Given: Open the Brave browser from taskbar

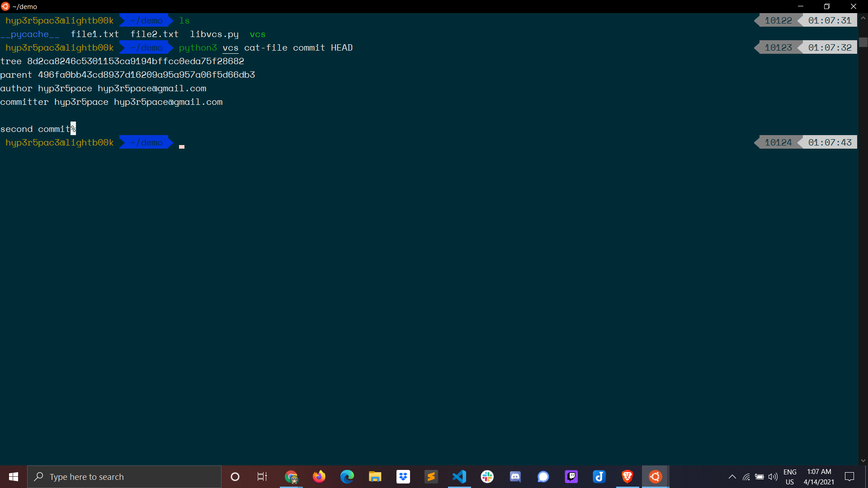Looking at the screenshot, I should (x=626, y=476).
